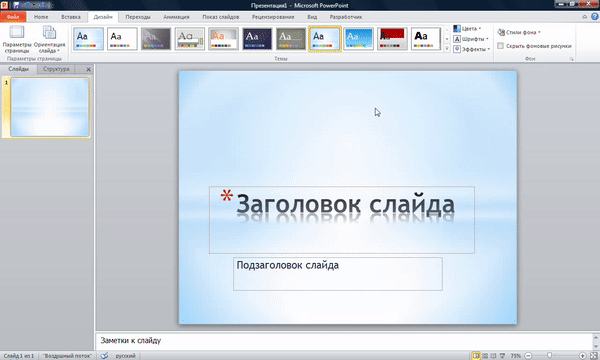
Task: Switch to the Вставка ribbon tab
Action: click(71, 17)
